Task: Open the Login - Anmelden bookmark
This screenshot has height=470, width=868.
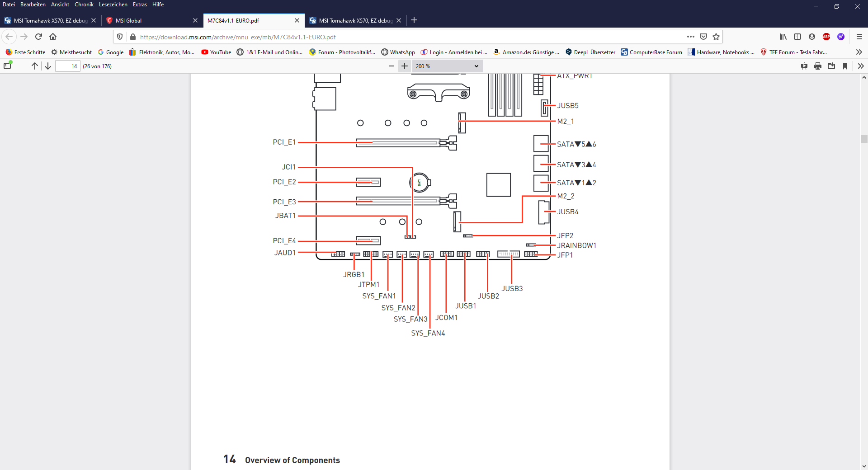Action: point(454,52)
